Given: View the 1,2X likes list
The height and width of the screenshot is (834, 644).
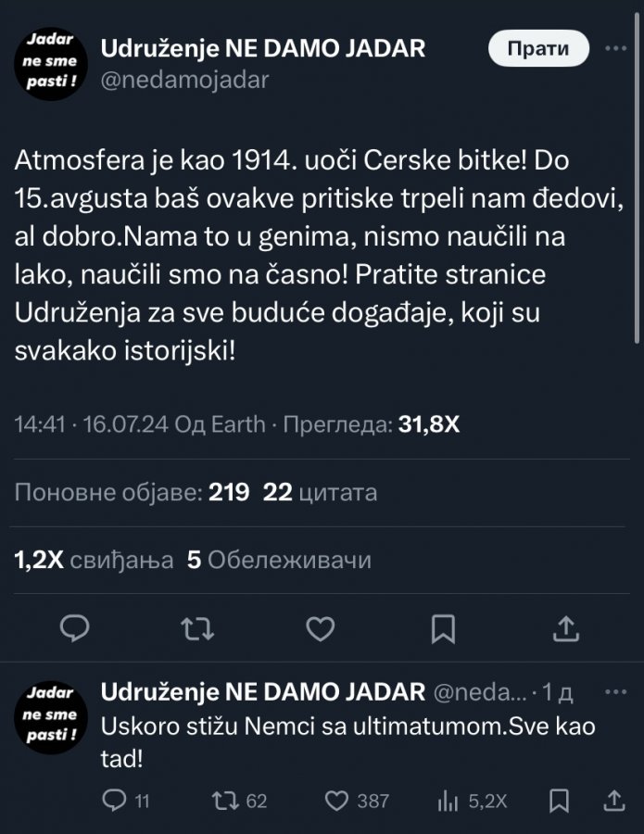Looking at the screenshot, I should pos(94,560).
